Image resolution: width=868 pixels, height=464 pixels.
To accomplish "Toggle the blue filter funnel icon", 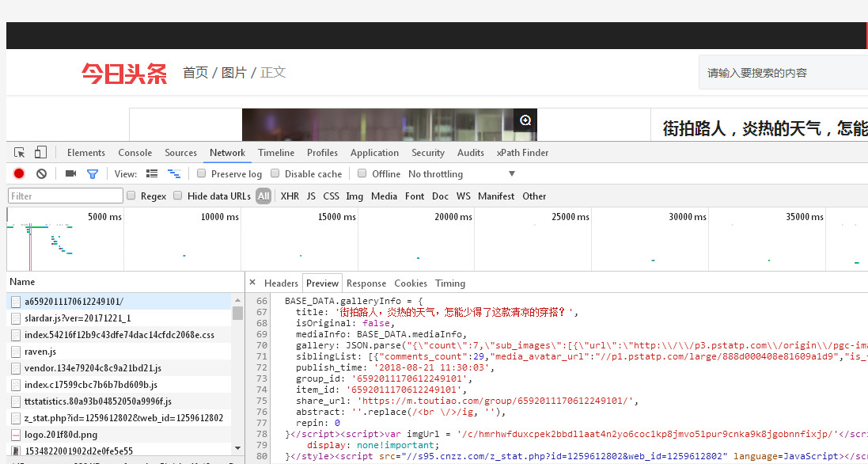I will 93,174.
